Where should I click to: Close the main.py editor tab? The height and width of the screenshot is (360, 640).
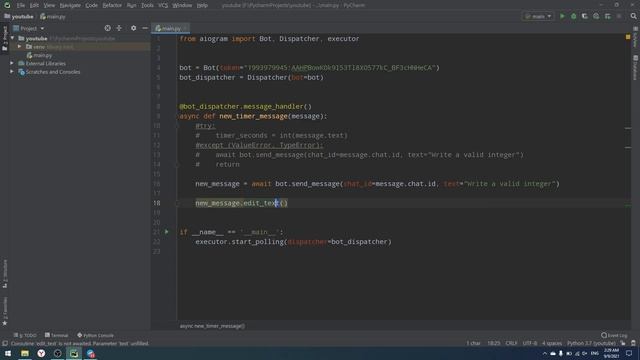186,28
